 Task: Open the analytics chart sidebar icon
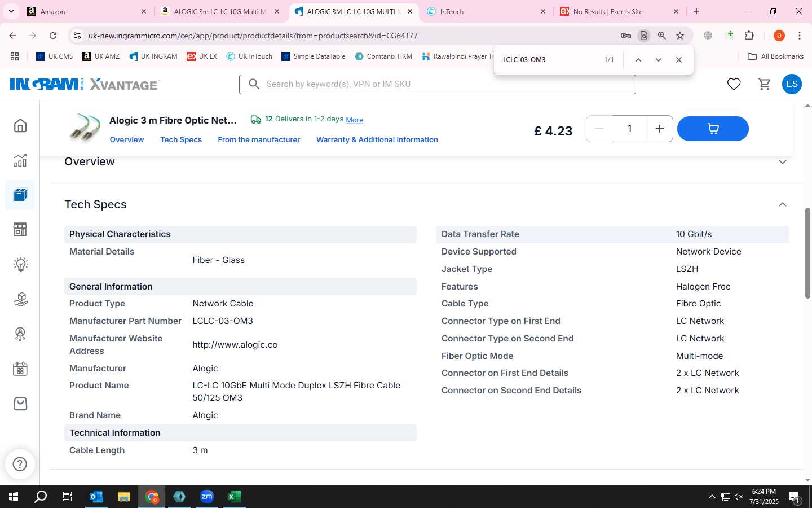pyautogui.click(x=20, y=160)
